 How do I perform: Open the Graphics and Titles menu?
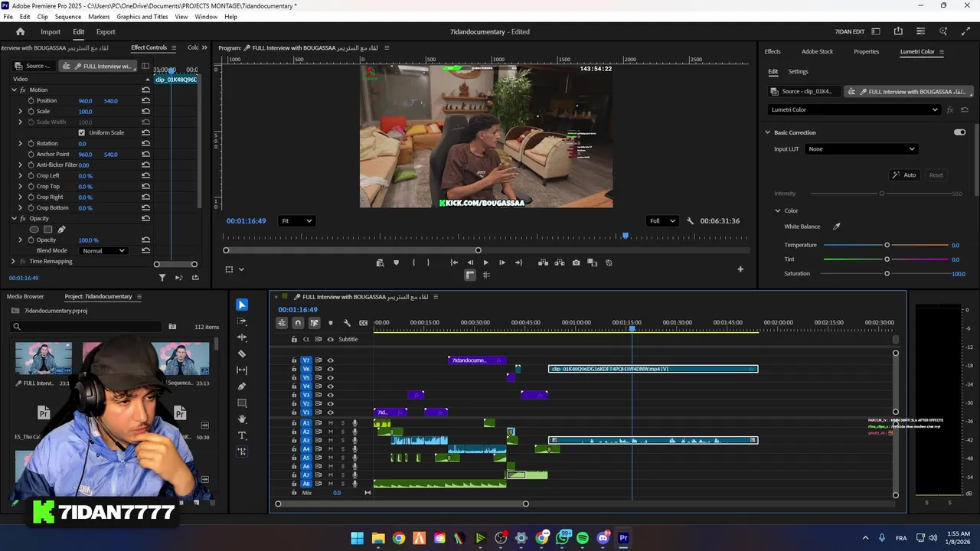coord(142,16)
